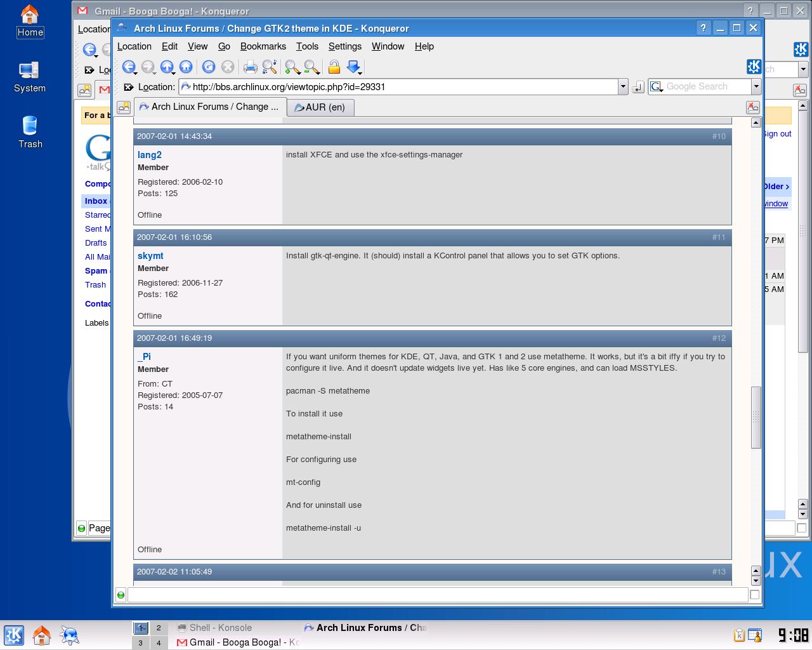This screenshot has width=812, height=650.
Task: Launch the Home folder from the panel
Action: pyautogui.click(x=42, y=635)
